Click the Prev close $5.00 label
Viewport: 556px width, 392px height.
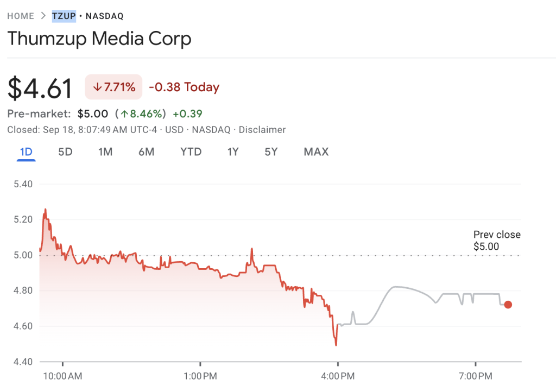tap(497, 241)
